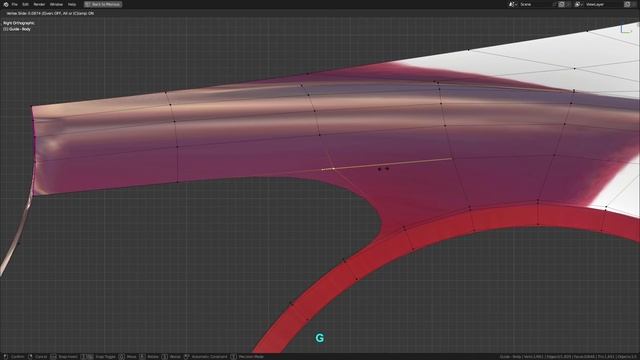Open the File menu
This screenshot has width=640, height=360.
15,4
